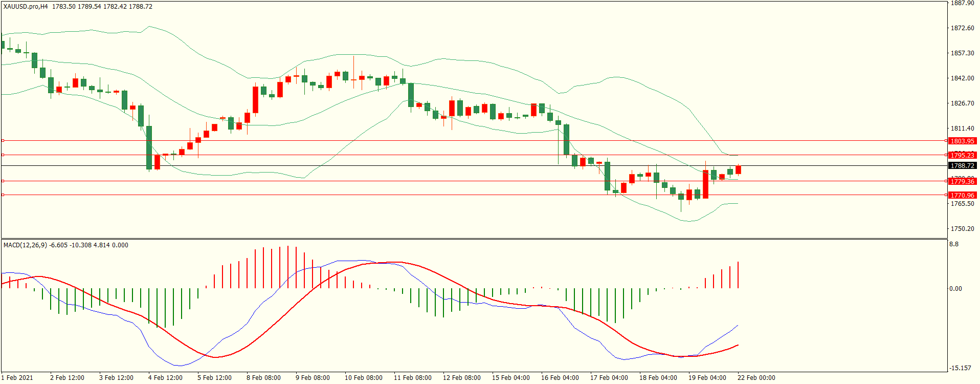The width and height of the screenshot is (980, 384).
Task: Click the 10 Feb 08:00 time label
Action: (363, 378)
